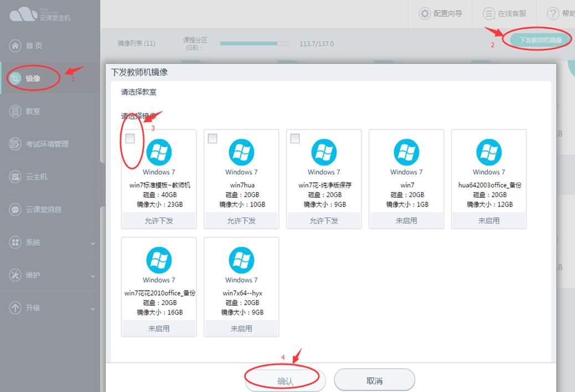Expand the 升级 sidebar section
Image resolution: width=575 pixels, height=392 pixels.
coord(33,308)
